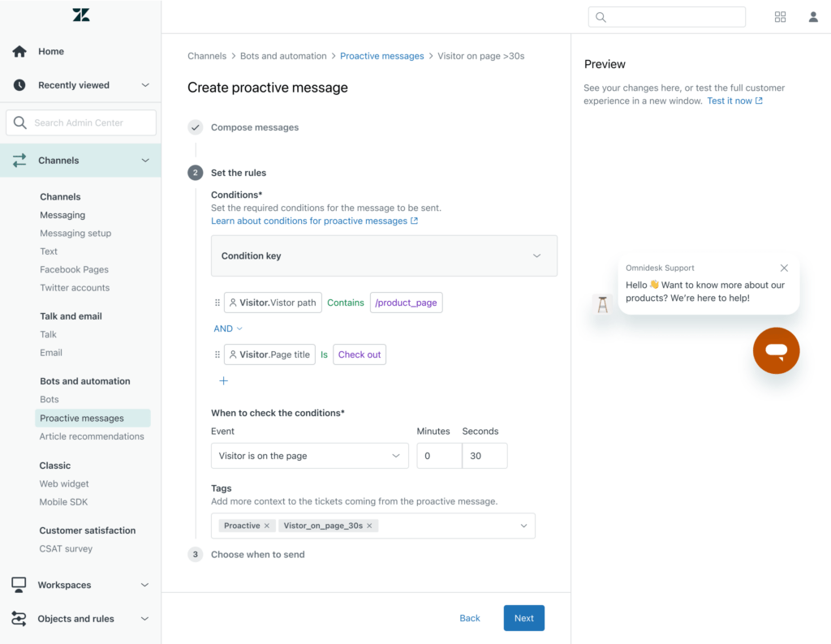Screen dimensions: 831x644
Task: Open Twitter accounts
Action: (x=75, y=288)
